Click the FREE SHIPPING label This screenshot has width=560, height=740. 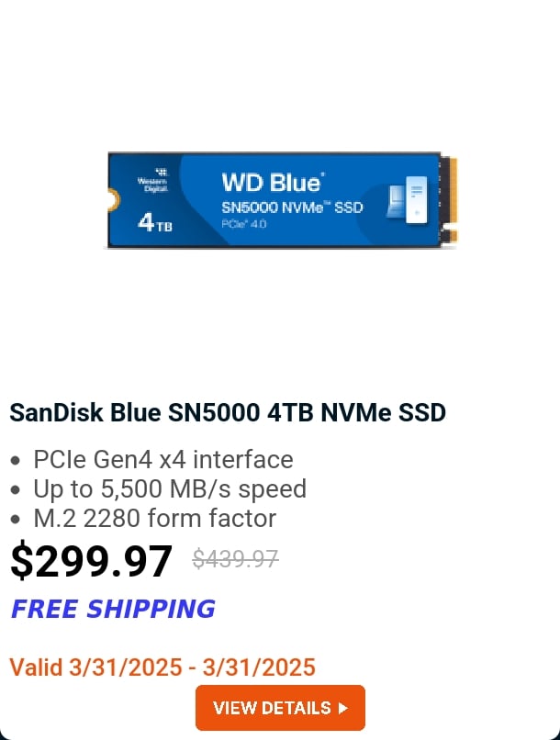click(x=113, y=609)
